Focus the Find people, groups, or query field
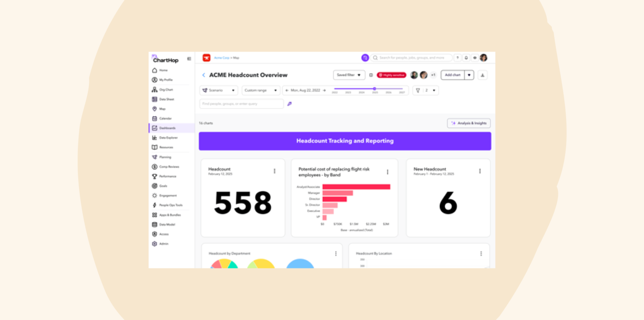Screen dimensions: 644x320 click(x=241, y=104)
